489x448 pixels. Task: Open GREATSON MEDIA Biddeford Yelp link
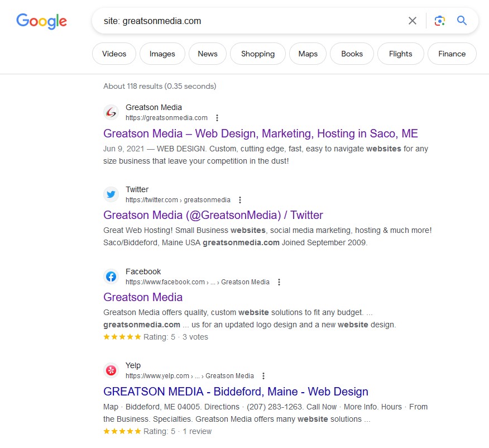[x=236, y=392]
